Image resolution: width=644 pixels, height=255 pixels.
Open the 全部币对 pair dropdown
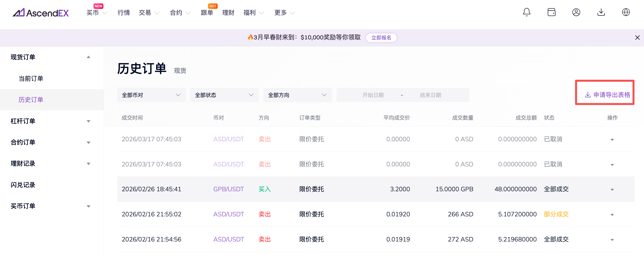151,95
